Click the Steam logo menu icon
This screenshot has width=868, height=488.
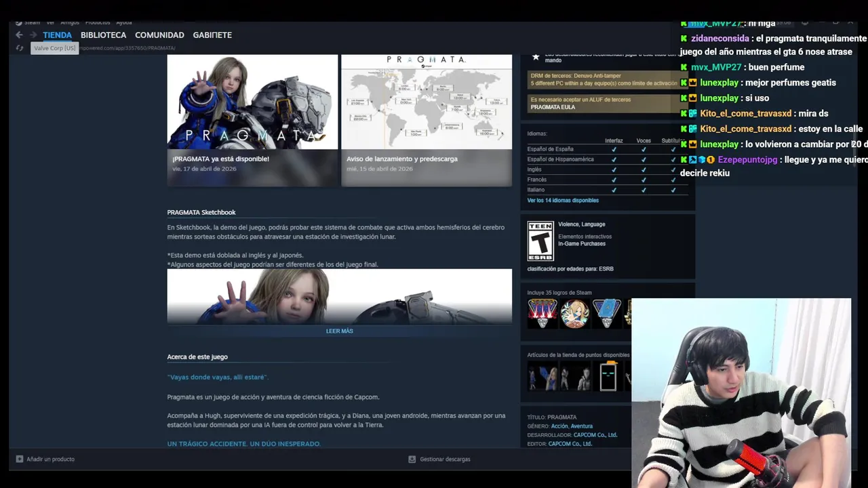click(x=19, y=22)
